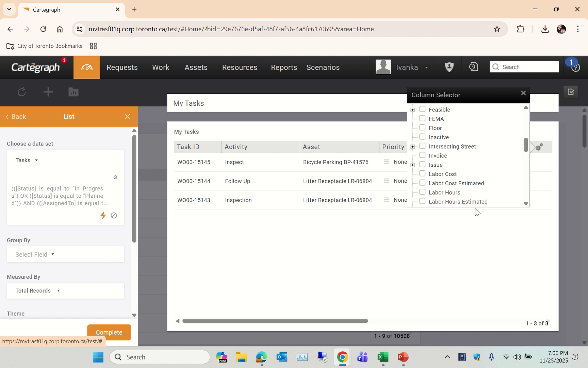This screenshot has height=368, width=588.
Task: Click inside the Cartegraph search field
Action: point(526,67)
